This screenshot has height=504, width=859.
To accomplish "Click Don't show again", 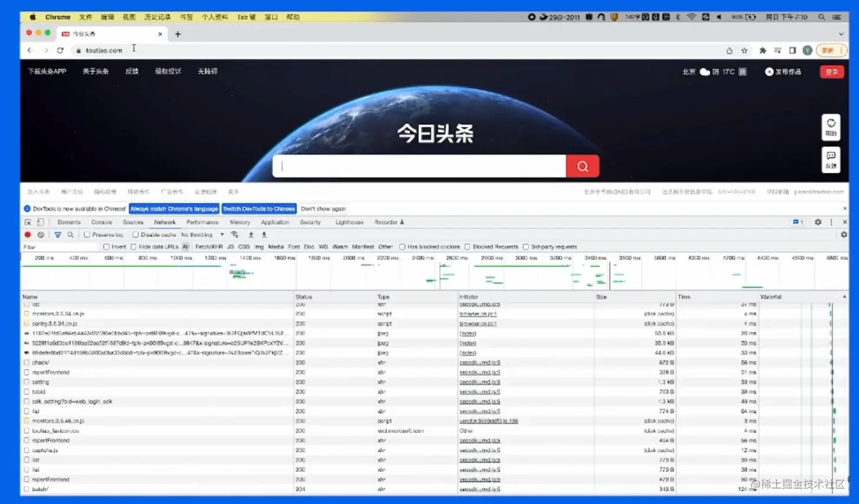I will point(323,209).
